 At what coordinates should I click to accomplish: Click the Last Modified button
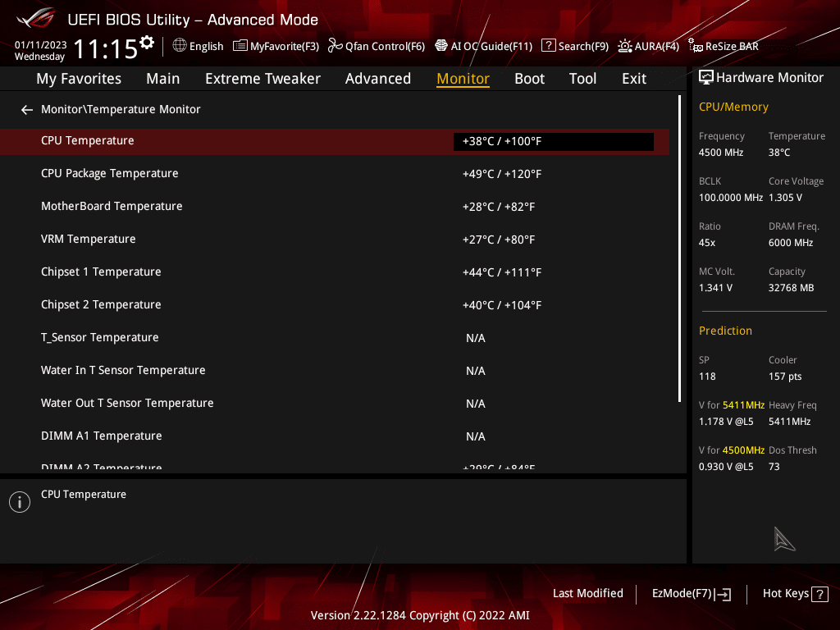pyautogui.click(x=587, y=594)
